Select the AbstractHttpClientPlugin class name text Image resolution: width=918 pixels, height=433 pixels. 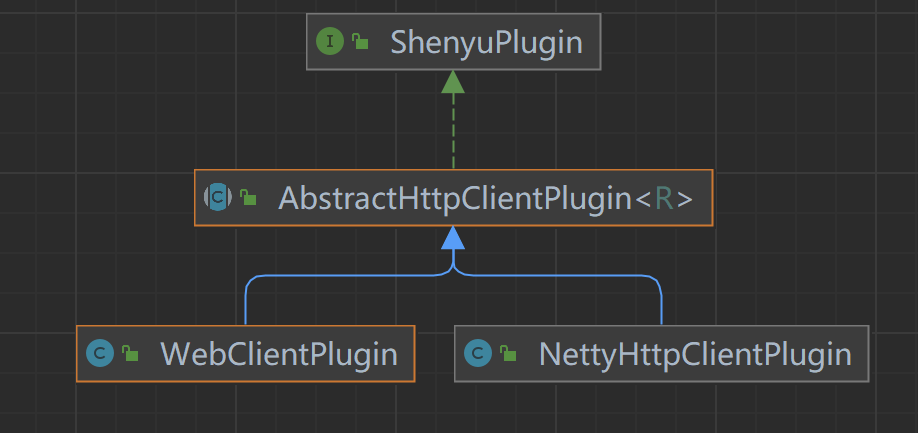455,198
